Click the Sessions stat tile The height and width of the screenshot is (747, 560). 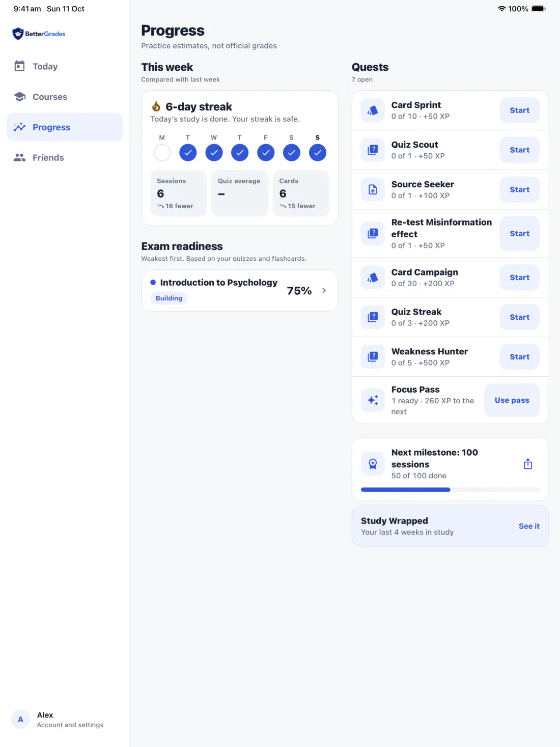click(x=179, y=193)
